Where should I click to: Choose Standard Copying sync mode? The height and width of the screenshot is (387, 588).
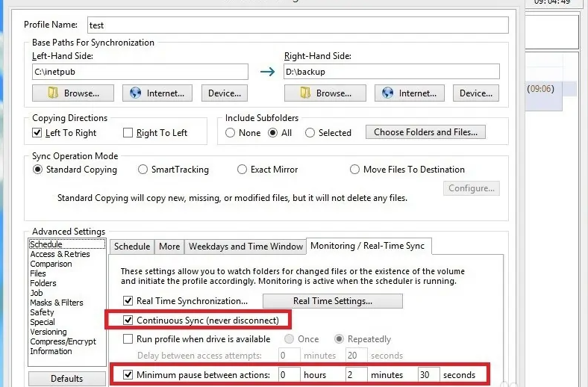37,170
